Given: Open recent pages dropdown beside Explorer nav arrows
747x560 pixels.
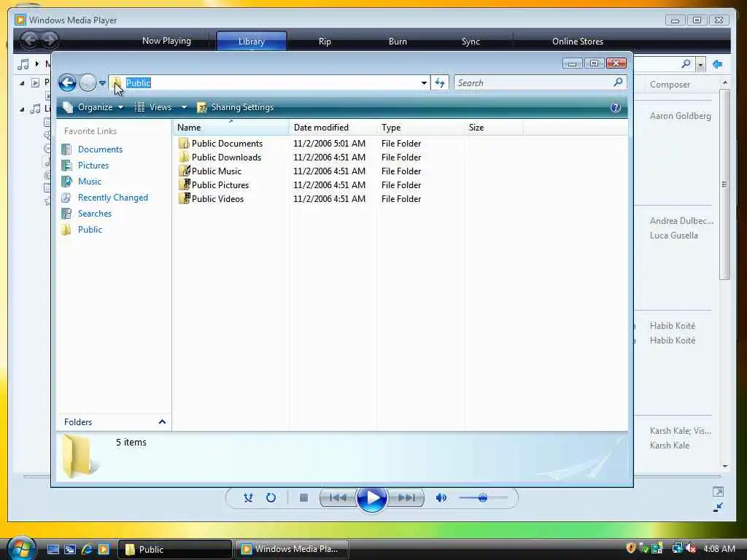Looking at the screenshot, I should 102,83.
